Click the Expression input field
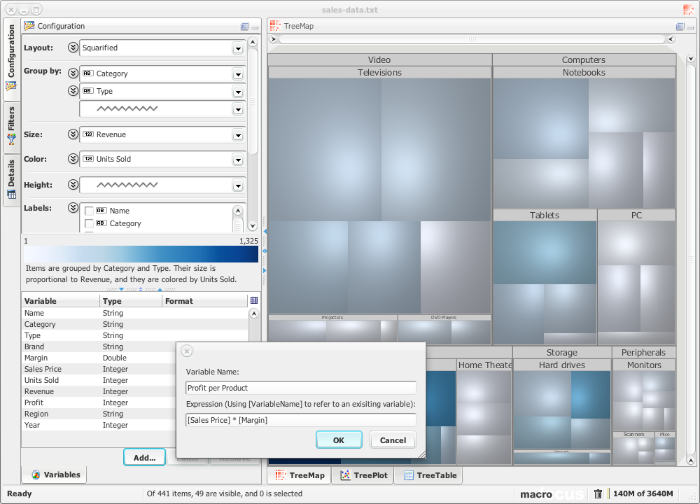This screenshot has width=700, height=504. pyautogui.click(x=300, y=418)
